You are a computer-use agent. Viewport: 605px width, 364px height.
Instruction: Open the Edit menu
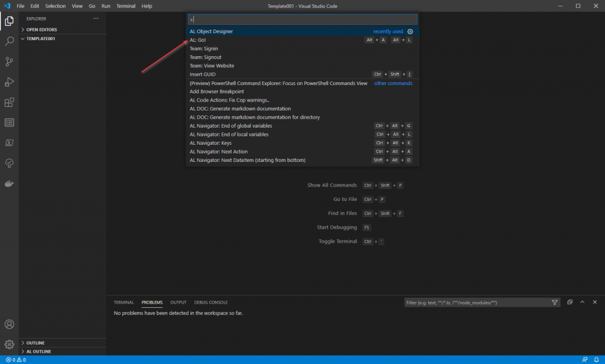click(35, 6)
